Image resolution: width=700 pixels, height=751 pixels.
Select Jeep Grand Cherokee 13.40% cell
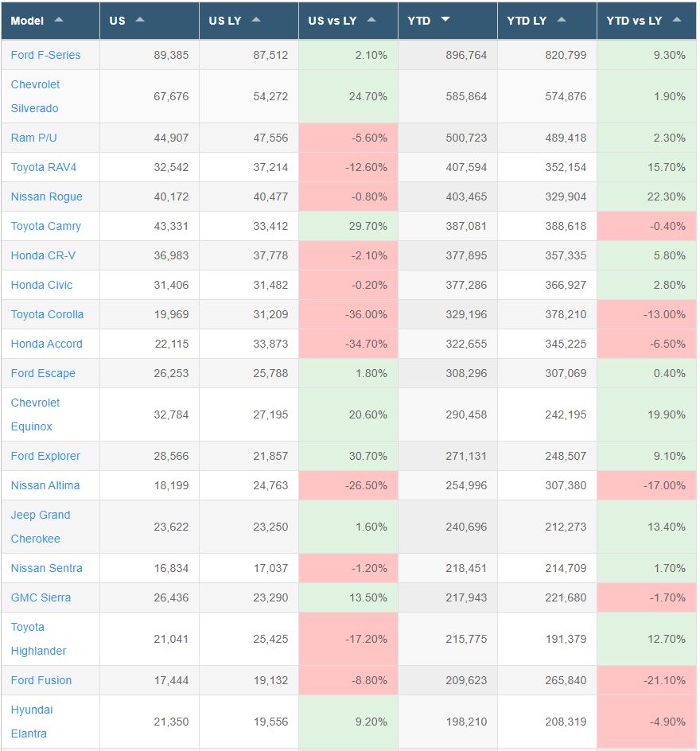tap(647, 527)
